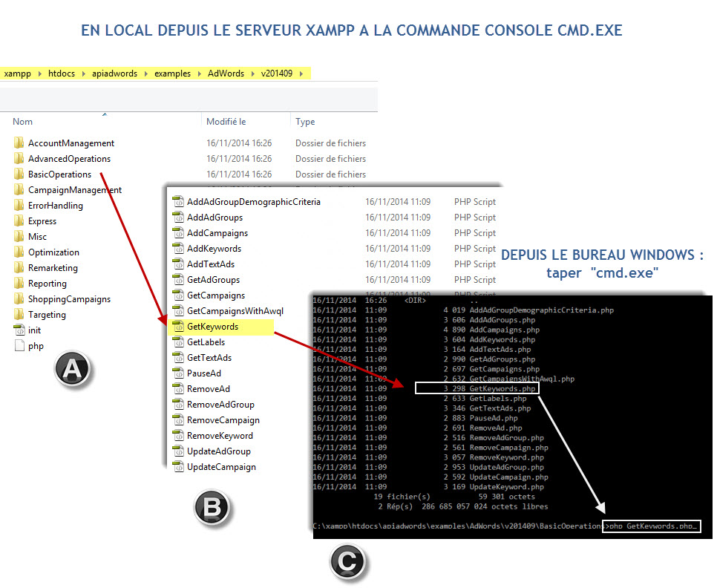Open the Targeting folder icon

pos(19,314)
